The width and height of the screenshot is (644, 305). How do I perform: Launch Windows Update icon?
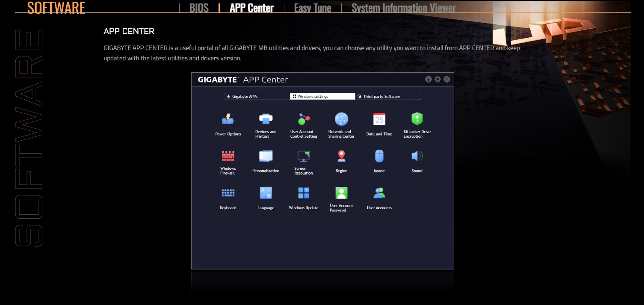point(304,193)
